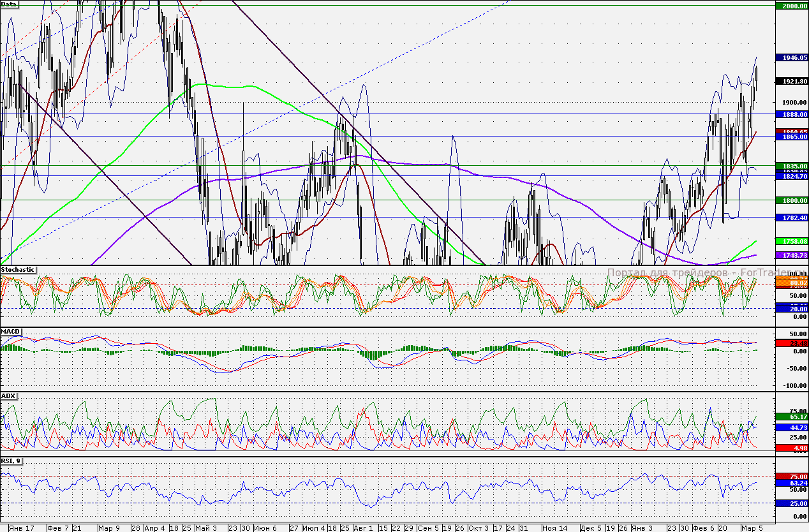Click the 1824.70 level tag
This screenshot has height=532, width=809.
791,176
